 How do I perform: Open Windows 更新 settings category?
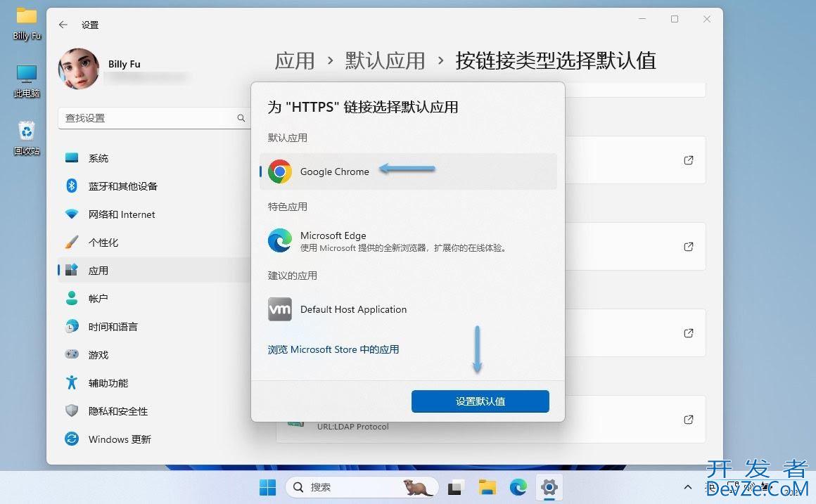[x=154, y=439]
